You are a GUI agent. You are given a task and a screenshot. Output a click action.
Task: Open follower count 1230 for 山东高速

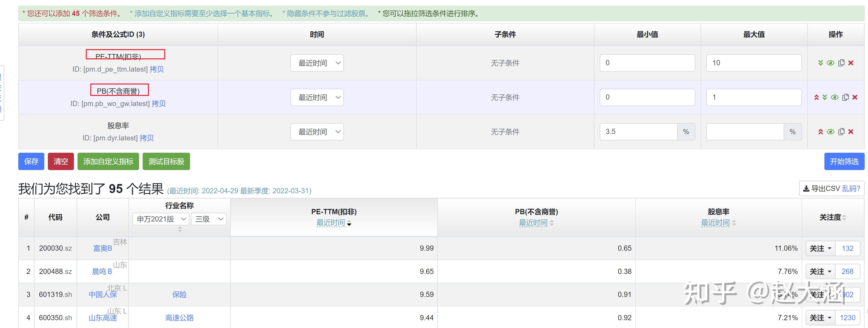coord(847,318)
